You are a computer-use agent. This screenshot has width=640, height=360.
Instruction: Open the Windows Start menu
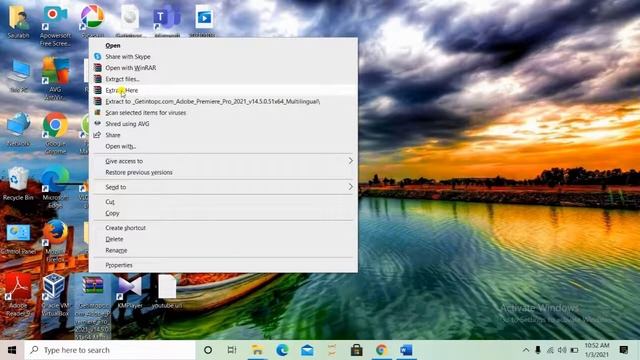(x=12, y=350)
